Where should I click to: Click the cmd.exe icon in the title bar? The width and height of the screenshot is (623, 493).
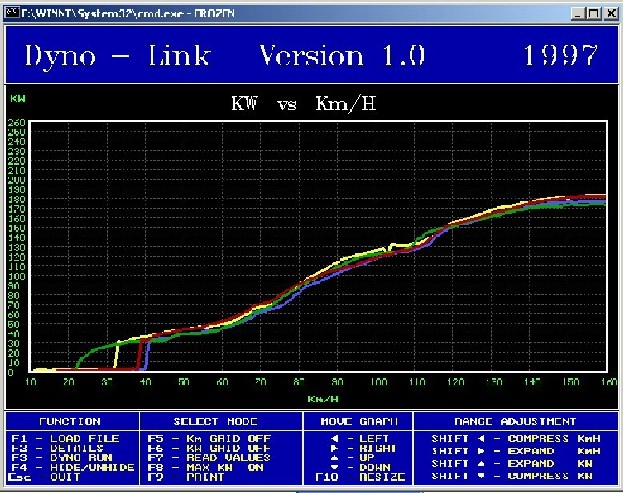point(12,13)
